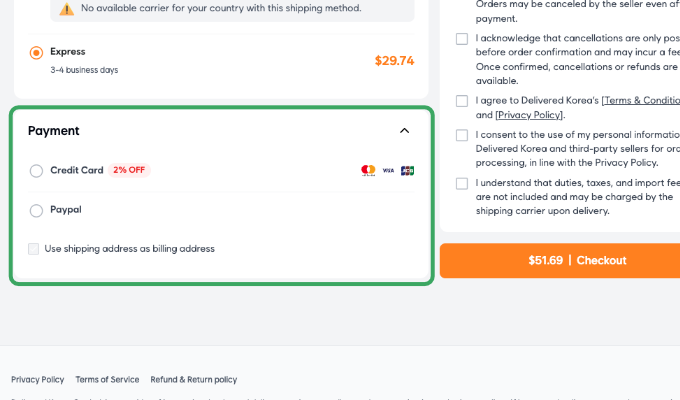Click the warning icon beside no available carrier
Image resolution: width=680 pixels, height=400 pixels.
coord(67,9)
